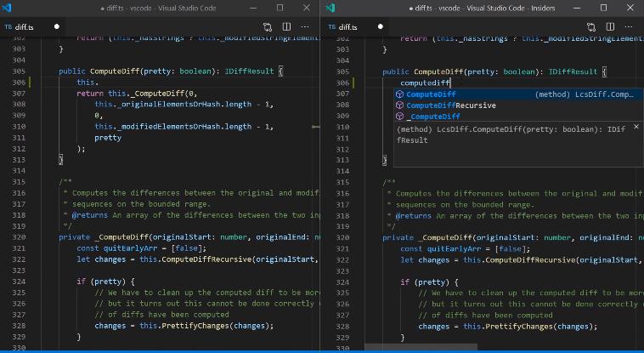This screenshot has width=644, height=353.
Task: Open More Actions ellipsis in Insiders window
Action: tap(630, 27)
